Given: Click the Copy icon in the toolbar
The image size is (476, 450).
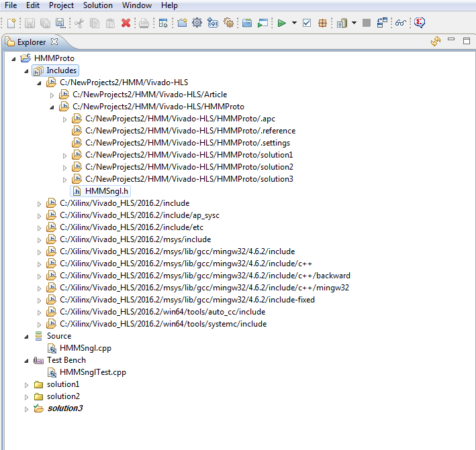Looking at the screenshot, I should click(95, 23).
